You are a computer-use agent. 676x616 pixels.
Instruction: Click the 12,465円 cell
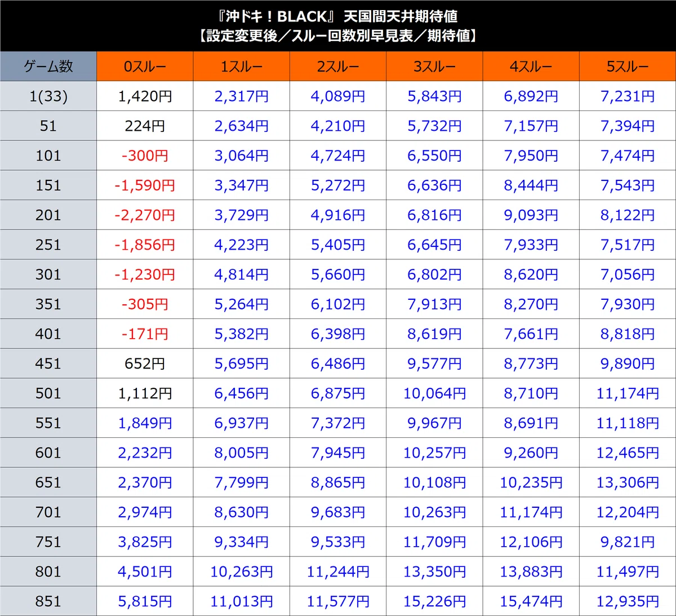[628, 453]
